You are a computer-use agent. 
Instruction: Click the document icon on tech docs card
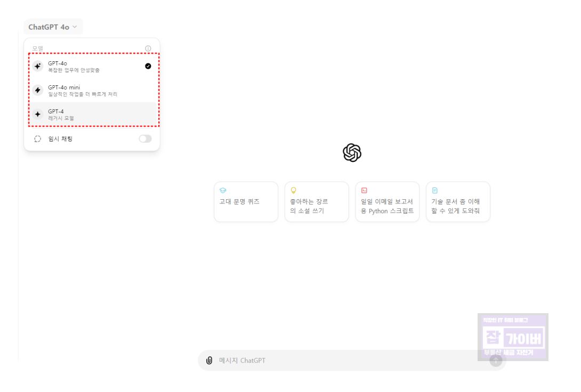(x=434, y=190)
